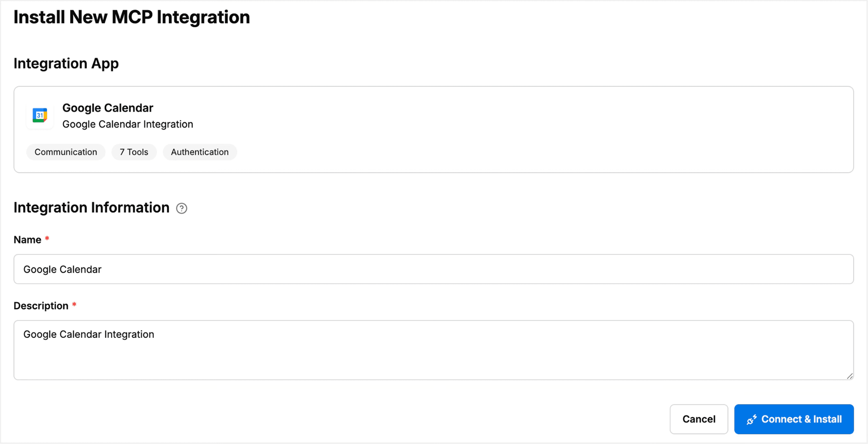This screenshot has height=444, width=868.
Task: Click inside the Name input field
Action: point(434,269)
